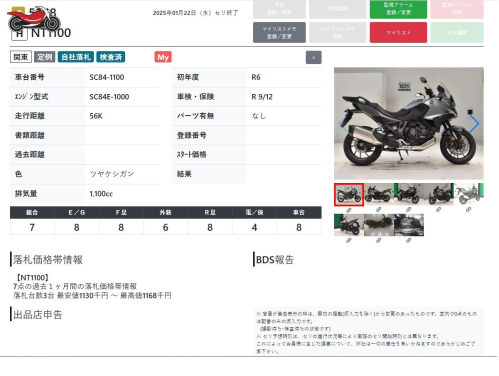Open the main NT1100 motorcycle photo
Viewport: 499px width, 376px height.
click(409, 123)
